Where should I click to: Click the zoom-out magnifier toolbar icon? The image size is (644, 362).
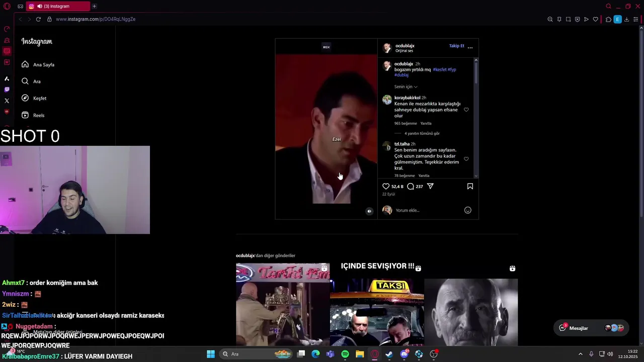coord(550,19)
